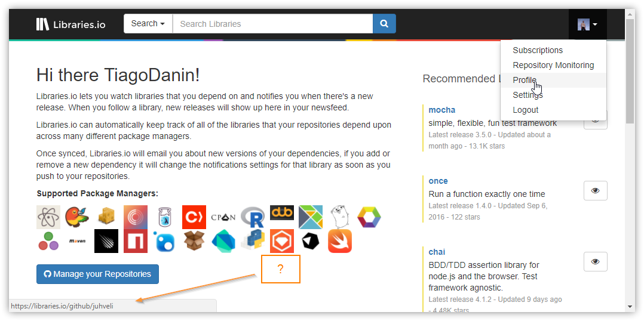644x321 pixels.
Task: Open the blue NuGet icon
Action: 165,241
